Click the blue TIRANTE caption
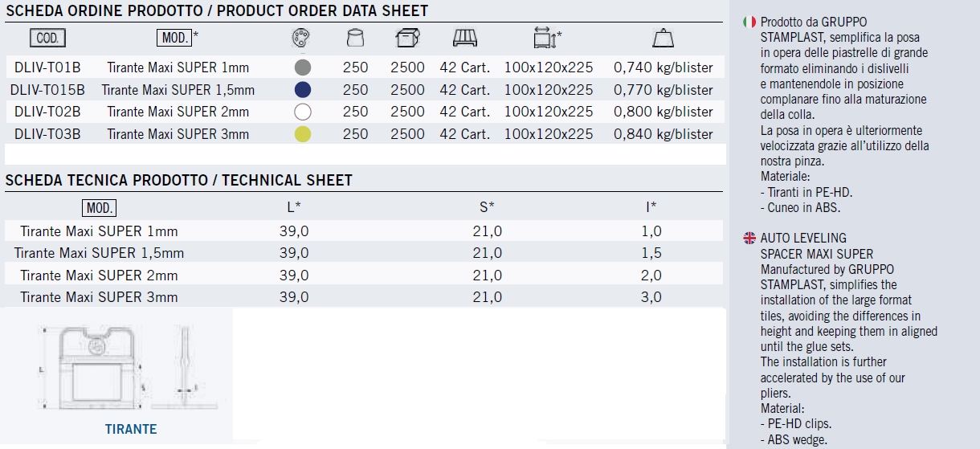 click(x=131, y=429)
